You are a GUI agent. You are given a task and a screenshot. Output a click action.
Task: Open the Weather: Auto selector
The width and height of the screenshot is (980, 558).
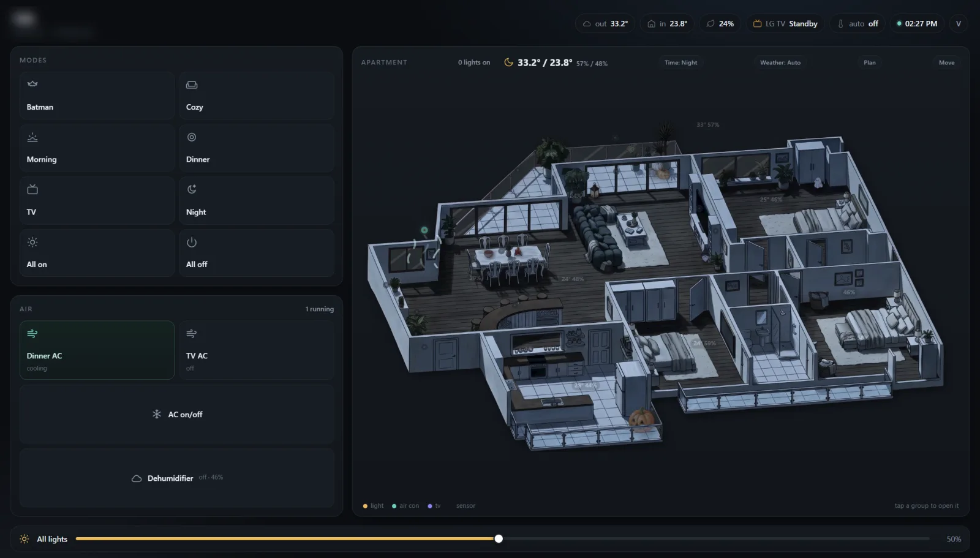(x=780, y=62)
